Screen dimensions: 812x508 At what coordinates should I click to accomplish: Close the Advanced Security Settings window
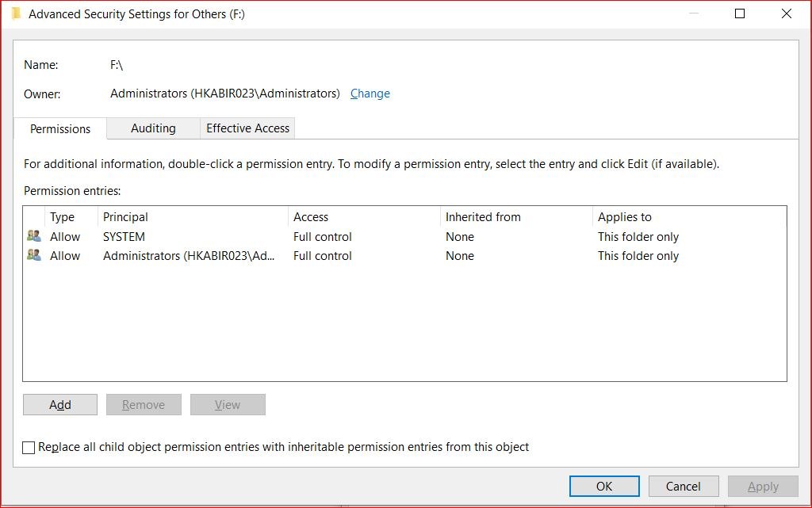[786, 14]
